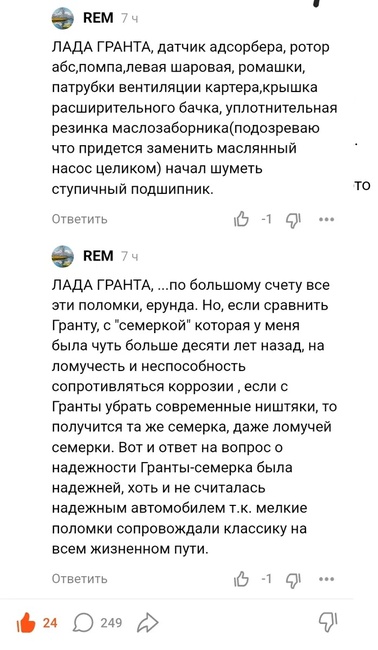The width and height of the screenshot is (378, 650).
Task: Click the 7 ч timestamp of second comment
Action: [x=129, y=257]
